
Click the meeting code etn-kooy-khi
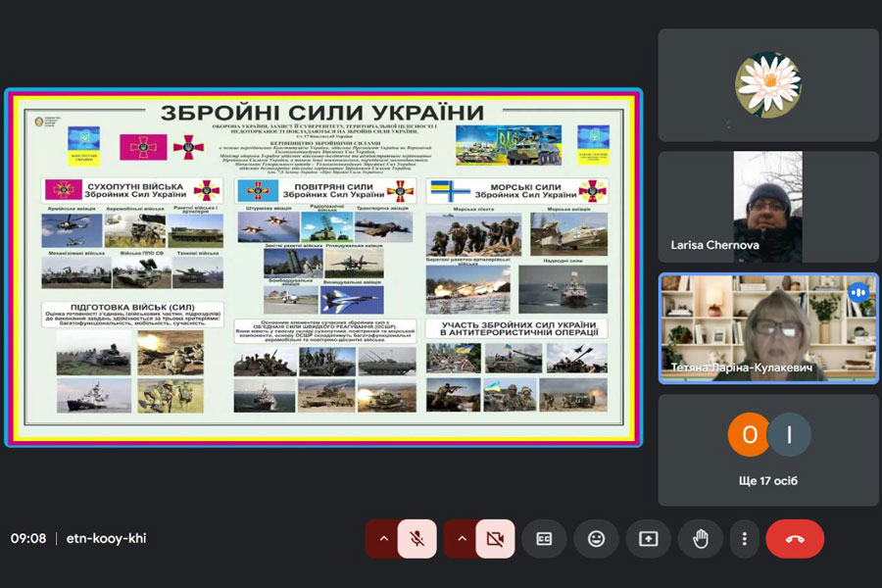[x=106, y=538]
